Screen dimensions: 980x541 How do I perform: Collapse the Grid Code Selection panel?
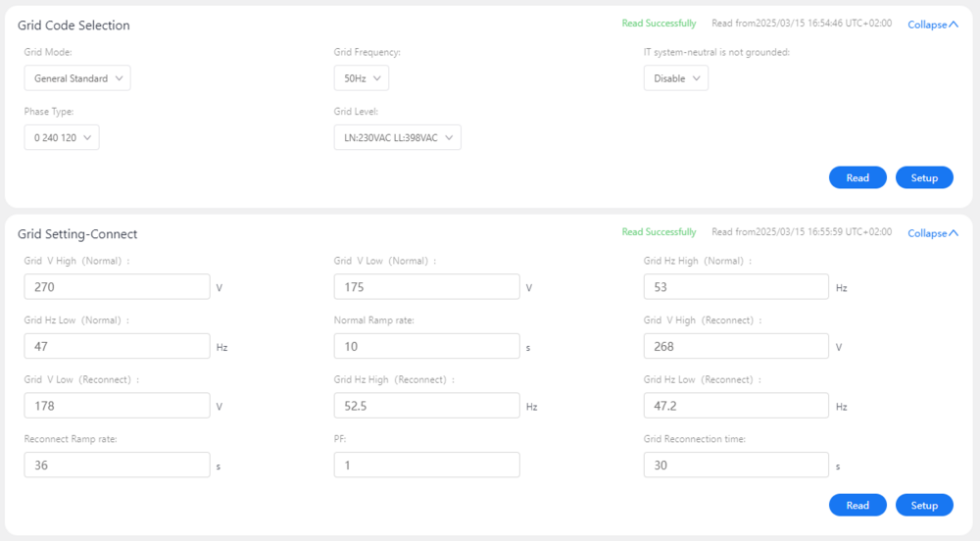point(933,25)
